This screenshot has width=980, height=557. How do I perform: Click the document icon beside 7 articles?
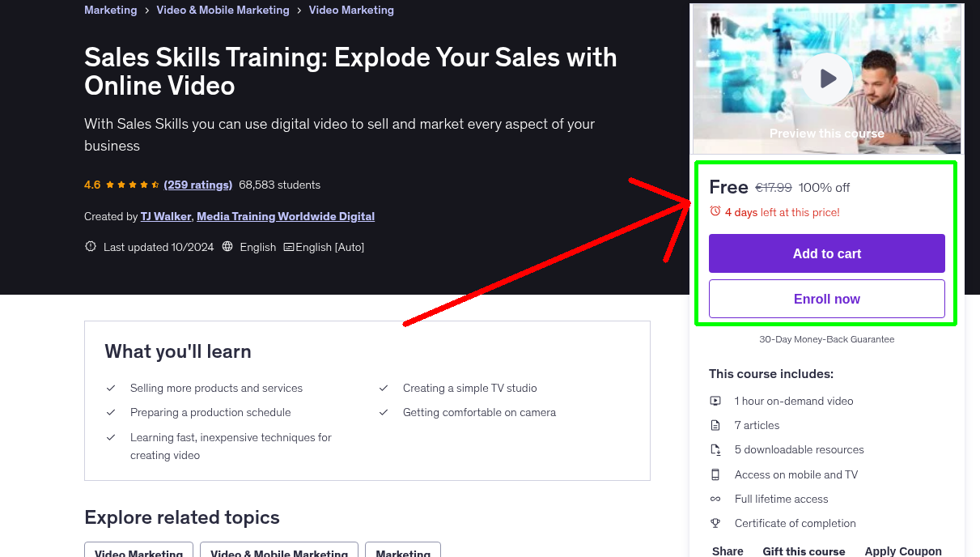(715, 425)
